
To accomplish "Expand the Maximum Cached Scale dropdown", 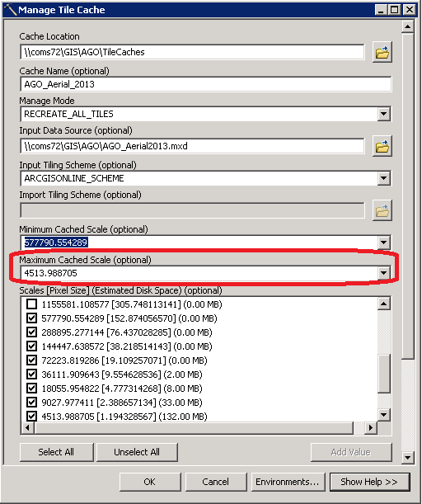I will pyautogui.click(x=383, y=273).
